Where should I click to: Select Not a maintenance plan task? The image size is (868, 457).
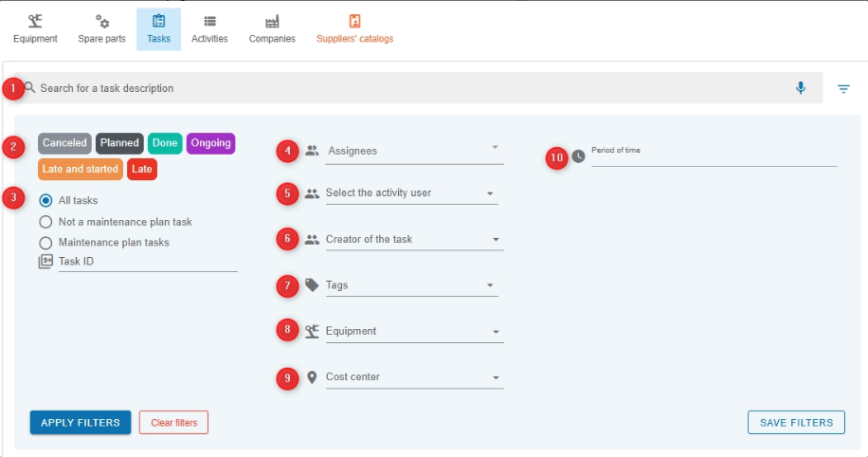pyautogui.click(x=45, y=222)
